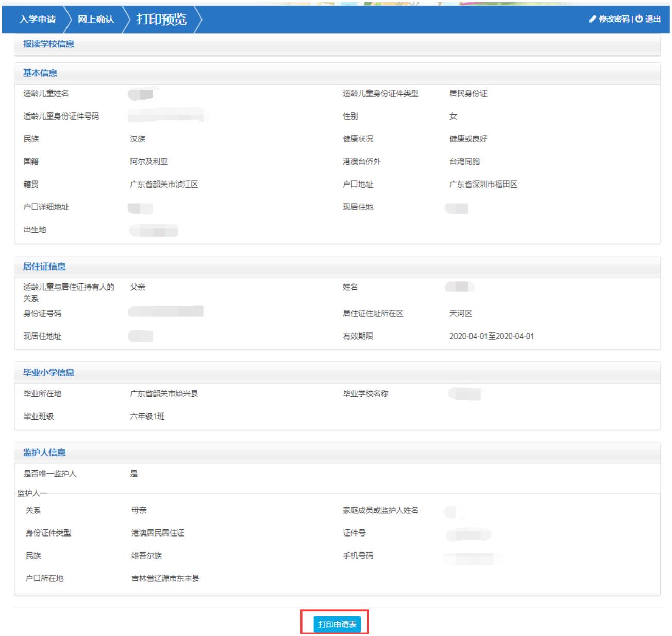Click the 修改密码 link
672x636 pixels.
click(614, 19)
